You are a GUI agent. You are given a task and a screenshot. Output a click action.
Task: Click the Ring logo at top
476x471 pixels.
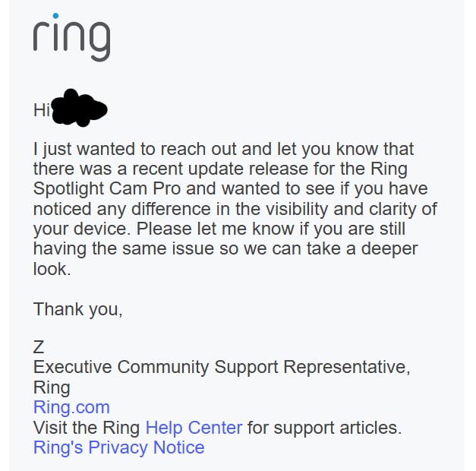tap(71, 37)
